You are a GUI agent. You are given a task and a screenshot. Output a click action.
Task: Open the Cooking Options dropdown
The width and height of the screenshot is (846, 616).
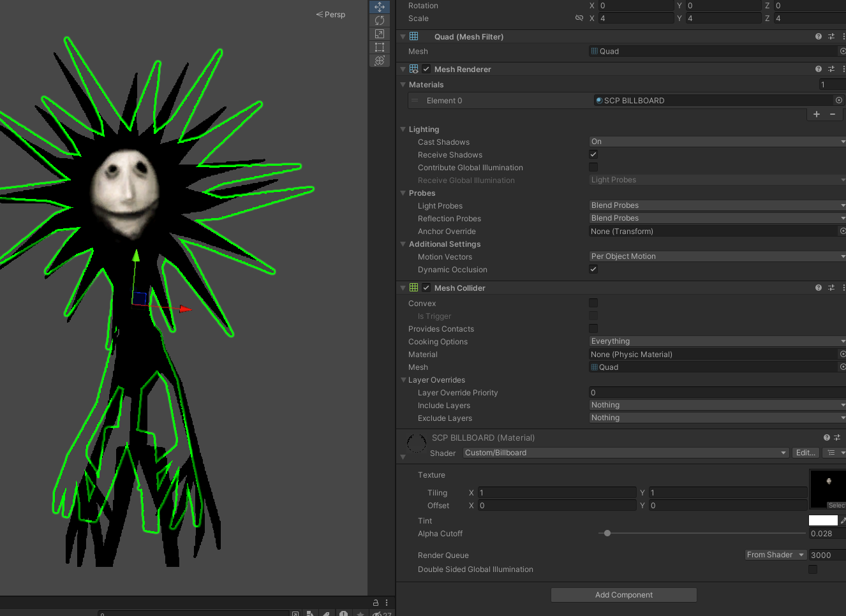point(717,341)
